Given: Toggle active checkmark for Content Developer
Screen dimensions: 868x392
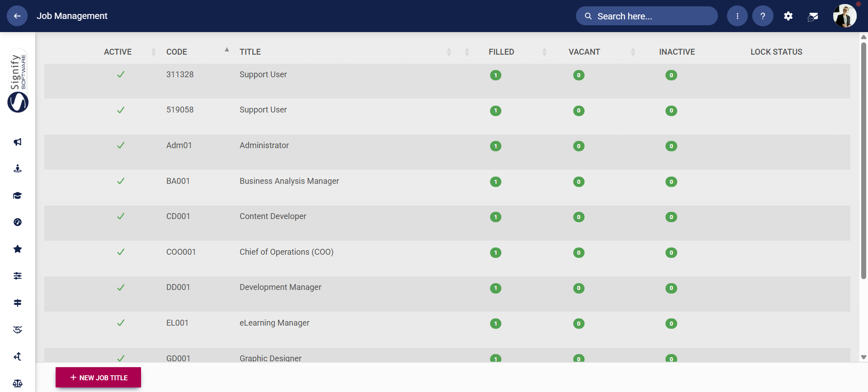Looking at the screenshot, I should coord(121,216).
